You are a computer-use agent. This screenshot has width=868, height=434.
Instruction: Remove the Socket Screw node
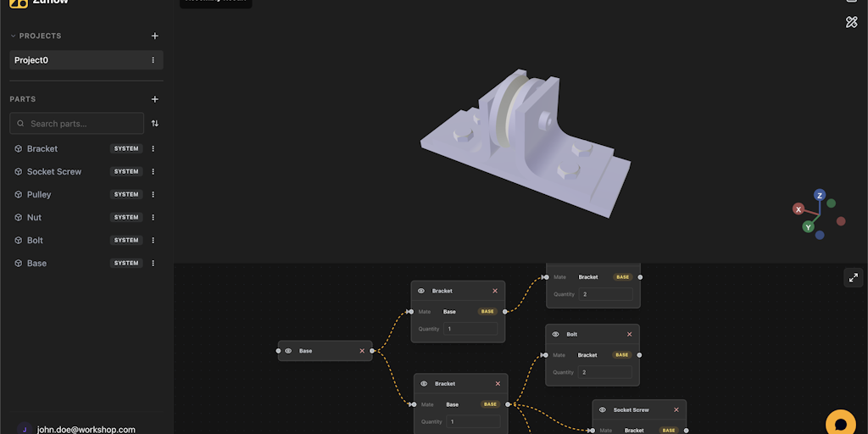tap(676, 410)
